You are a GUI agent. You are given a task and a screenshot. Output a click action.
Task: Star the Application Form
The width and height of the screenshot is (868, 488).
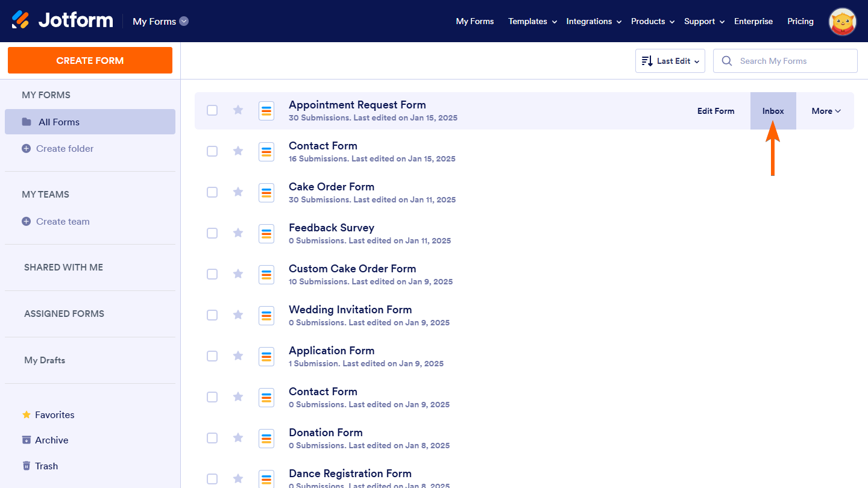tap(238, 355)
